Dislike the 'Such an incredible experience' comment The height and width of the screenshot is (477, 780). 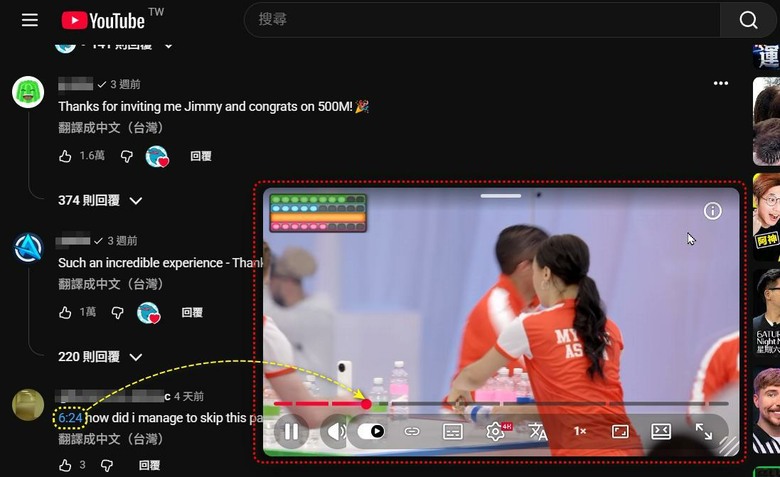[117, 312]
